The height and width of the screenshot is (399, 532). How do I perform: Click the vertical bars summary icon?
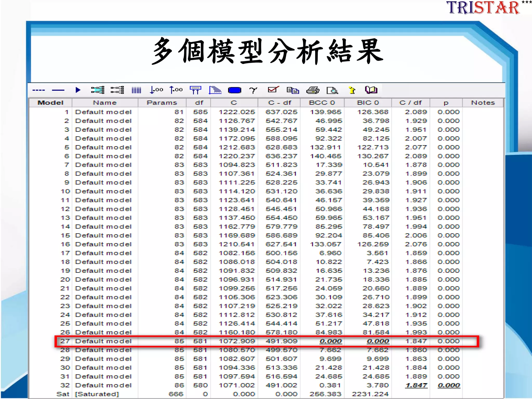point(136,90)
